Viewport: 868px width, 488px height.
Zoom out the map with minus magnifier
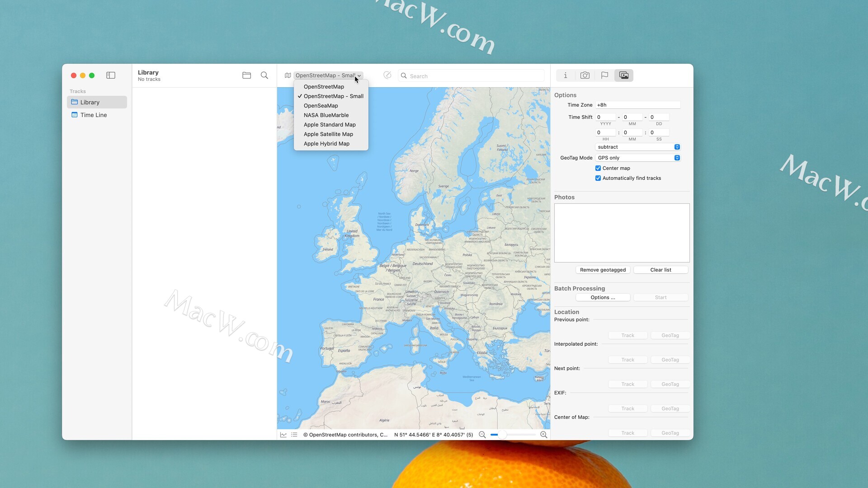tap(482, 435)
